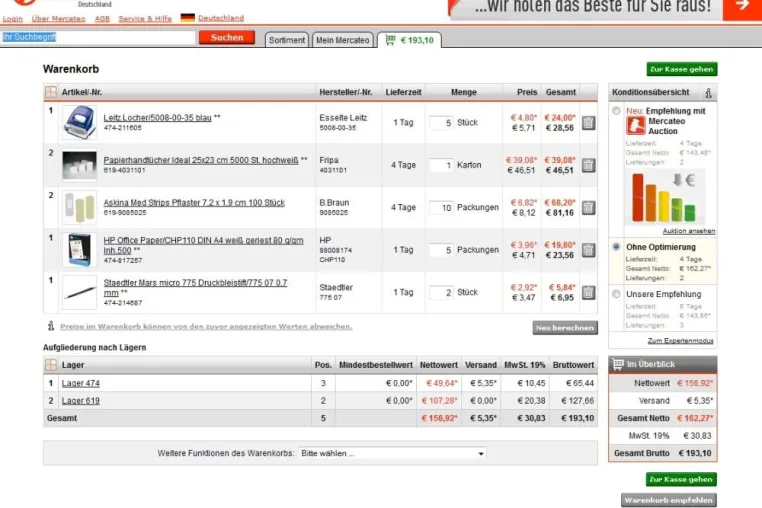The image size is (762, 508).
Task: Click Hersteller/-Nr. column header
Action: click(346, 92)
